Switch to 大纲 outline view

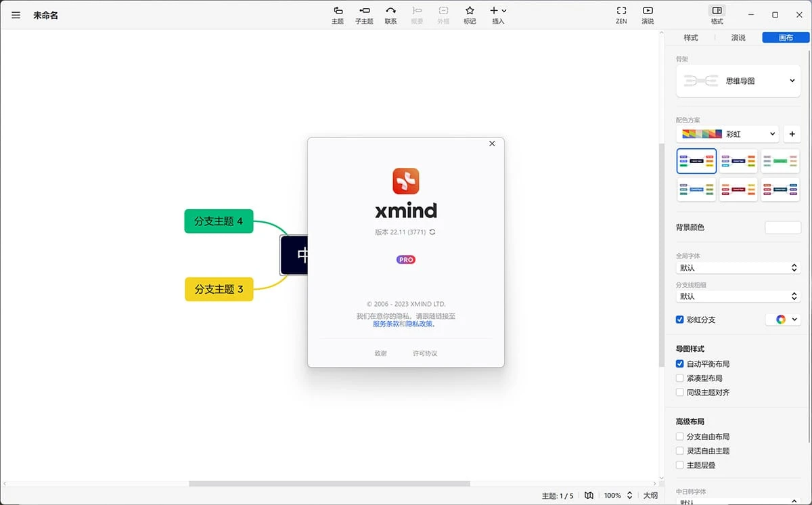click(x=650, y=495)
